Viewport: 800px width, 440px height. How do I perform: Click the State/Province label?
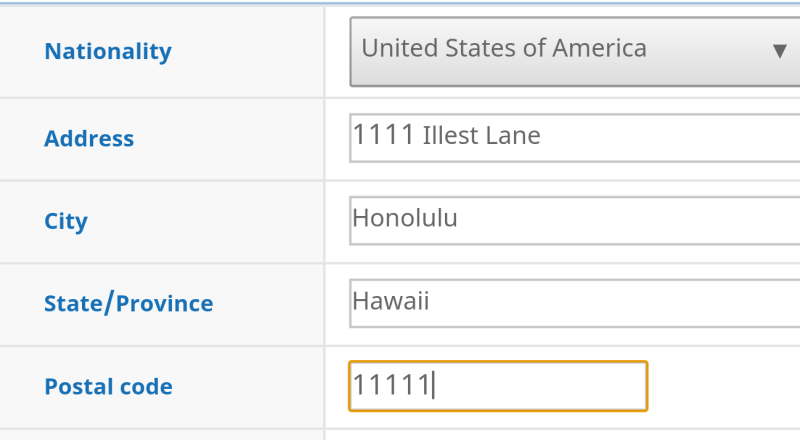tap(128, 303)
